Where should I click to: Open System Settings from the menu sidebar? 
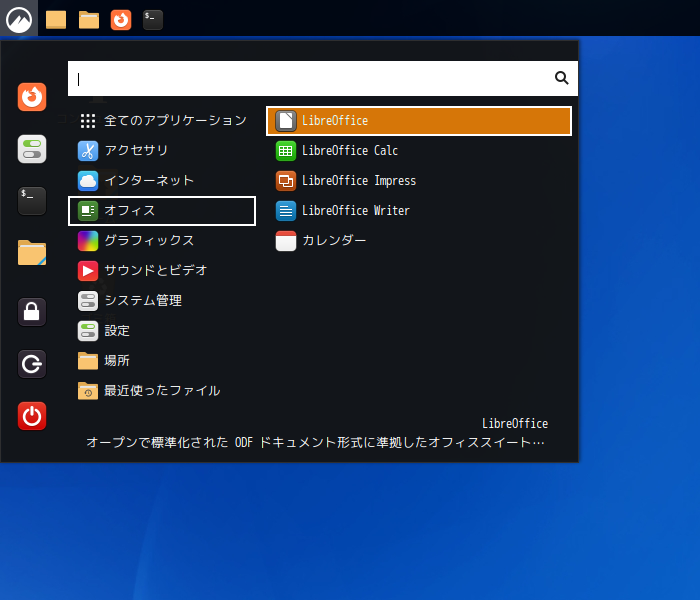(x=32, y=149)
